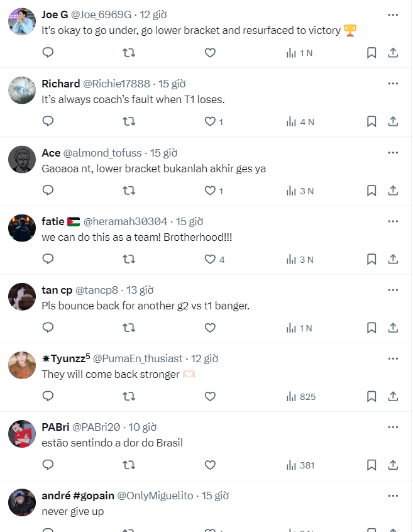Viewport: 413px width, 532px height.
Task: Open more options menu on Joe G's post
Action: pos(393,14)
